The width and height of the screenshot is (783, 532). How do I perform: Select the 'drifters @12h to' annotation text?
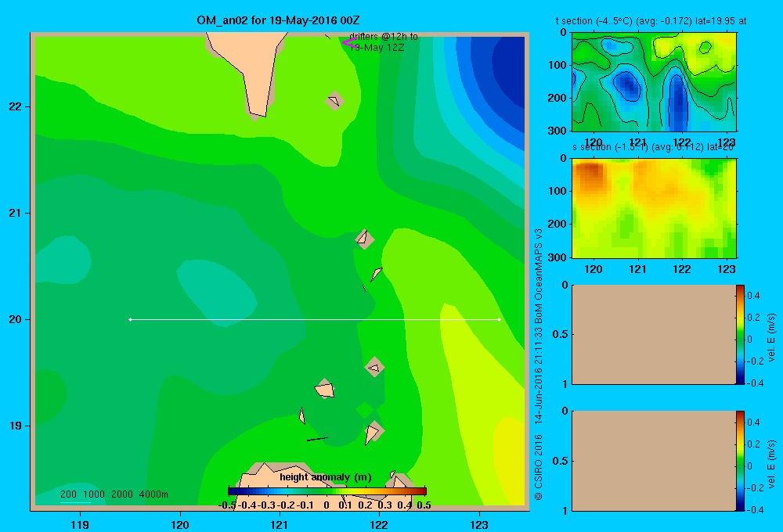click(x=384, y=37)
